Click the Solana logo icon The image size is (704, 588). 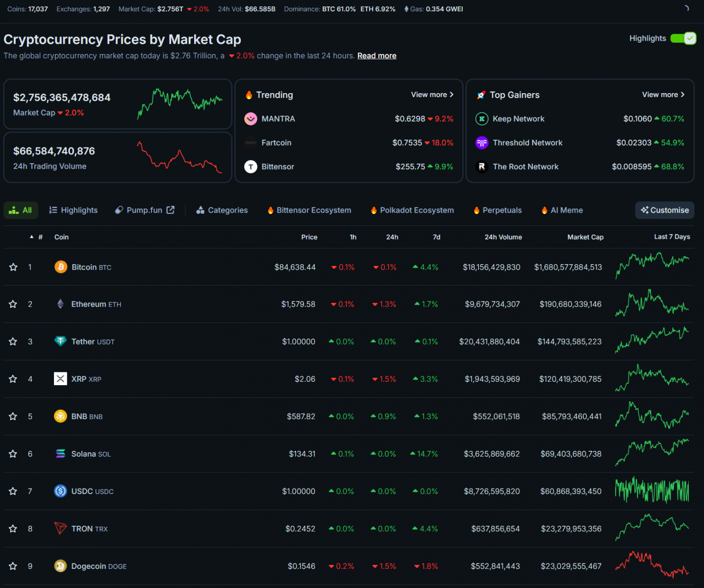click(60, 454)
